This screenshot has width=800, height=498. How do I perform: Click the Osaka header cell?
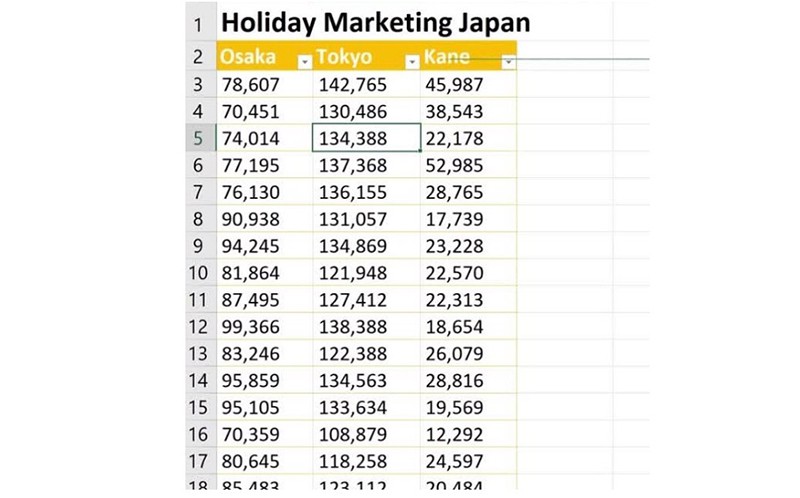264,57
